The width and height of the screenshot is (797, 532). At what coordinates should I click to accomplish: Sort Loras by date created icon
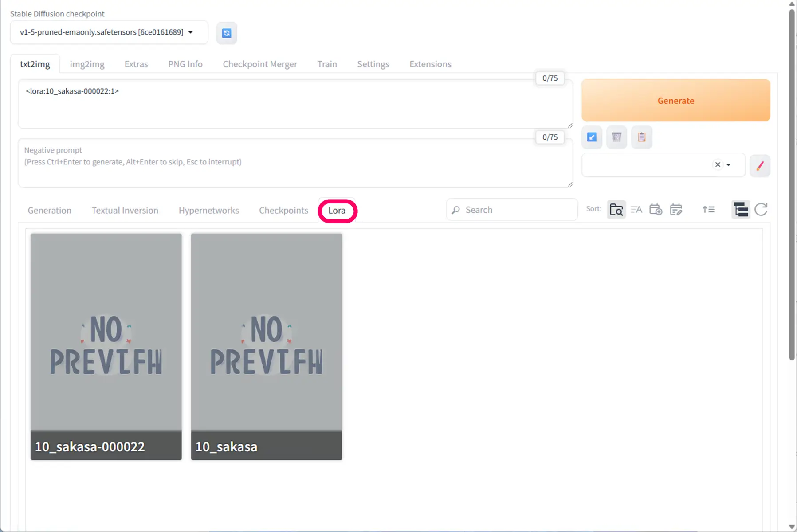point(656,209)
